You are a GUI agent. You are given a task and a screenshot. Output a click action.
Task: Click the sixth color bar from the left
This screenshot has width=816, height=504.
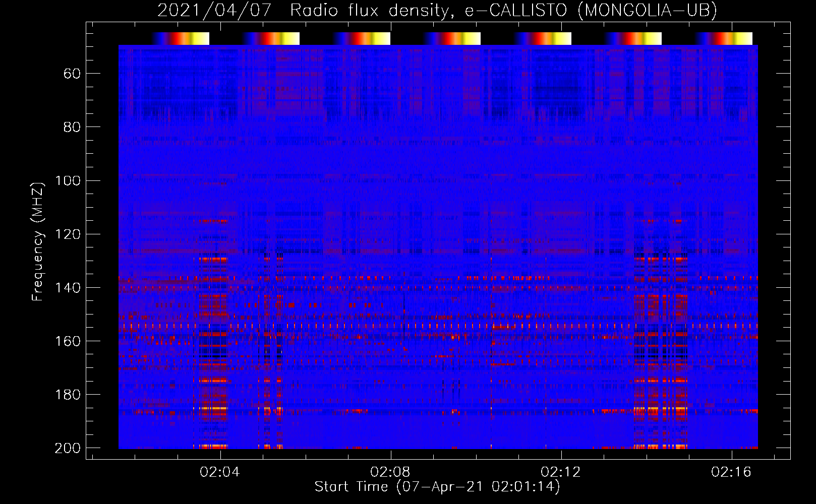click(633, 38)
